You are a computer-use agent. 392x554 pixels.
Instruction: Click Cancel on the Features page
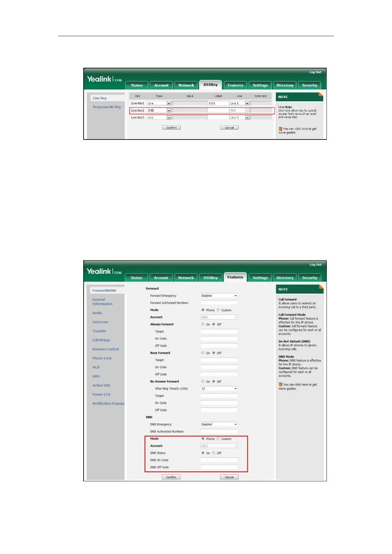point(229,477)
